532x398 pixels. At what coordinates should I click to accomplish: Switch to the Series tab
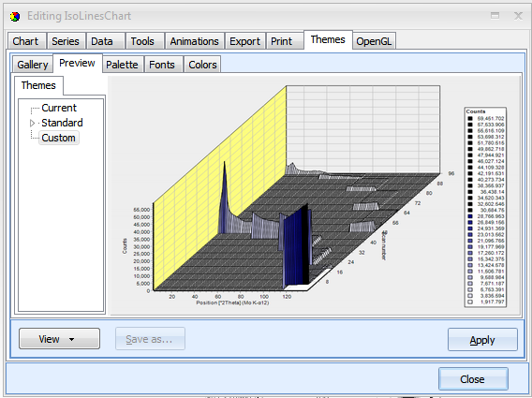pyautogui.click(x=66, y=41)
